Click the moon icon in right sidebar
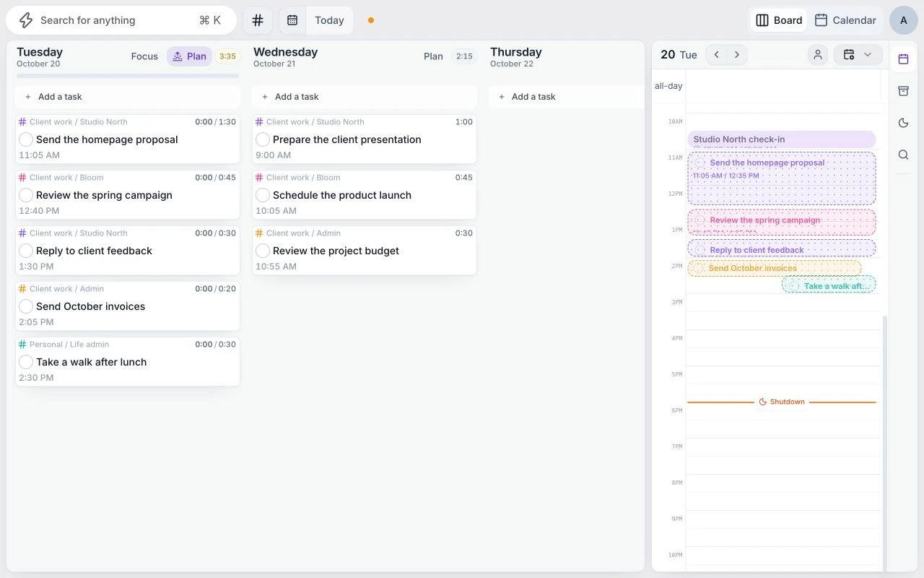The width and height of the screenshot is (924, 578). point(903,123)
